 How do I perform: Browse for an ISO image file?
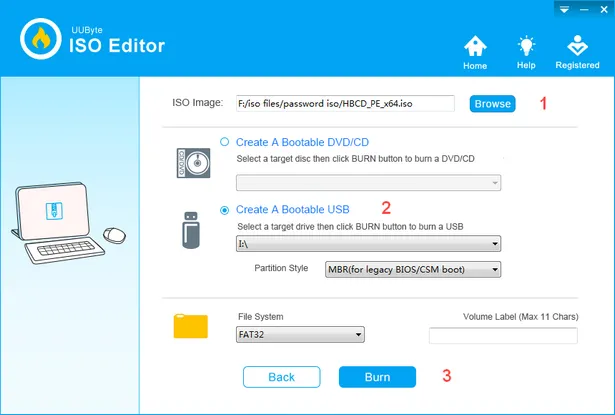point(493,104)
